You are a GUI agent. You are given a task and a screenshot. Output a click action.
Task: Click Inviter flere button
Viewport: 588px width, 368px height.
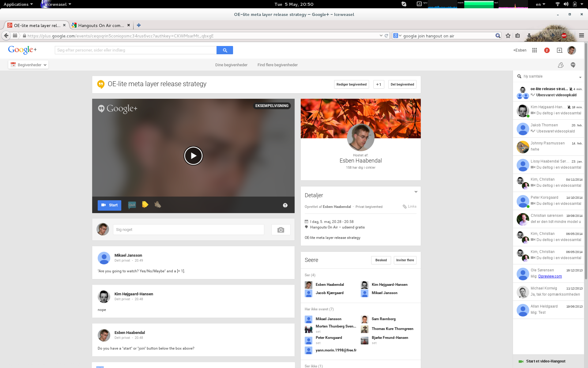[x=405, y=260]
